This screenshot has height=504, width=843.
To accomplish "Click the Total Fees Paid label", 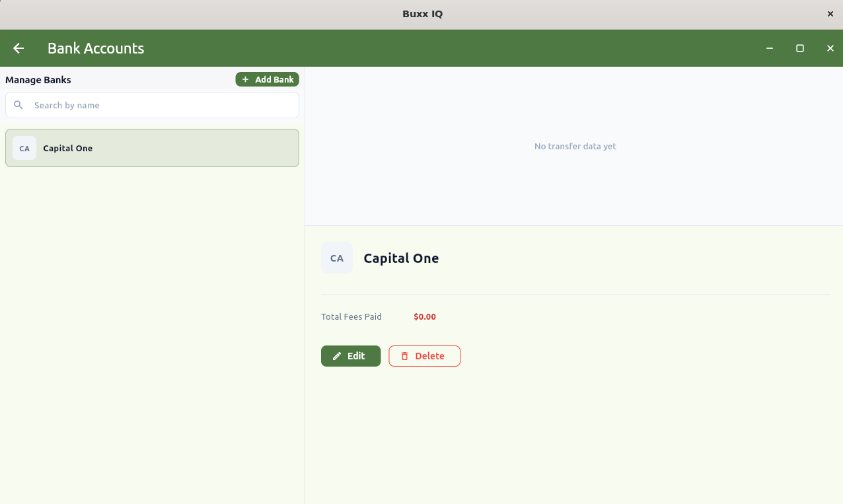I will point(351,317).
